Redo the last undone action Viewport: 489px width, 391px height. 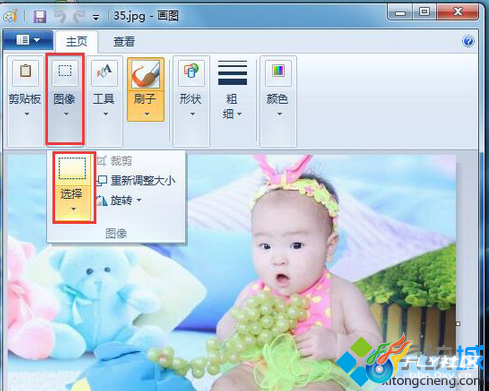click(79, 16)
